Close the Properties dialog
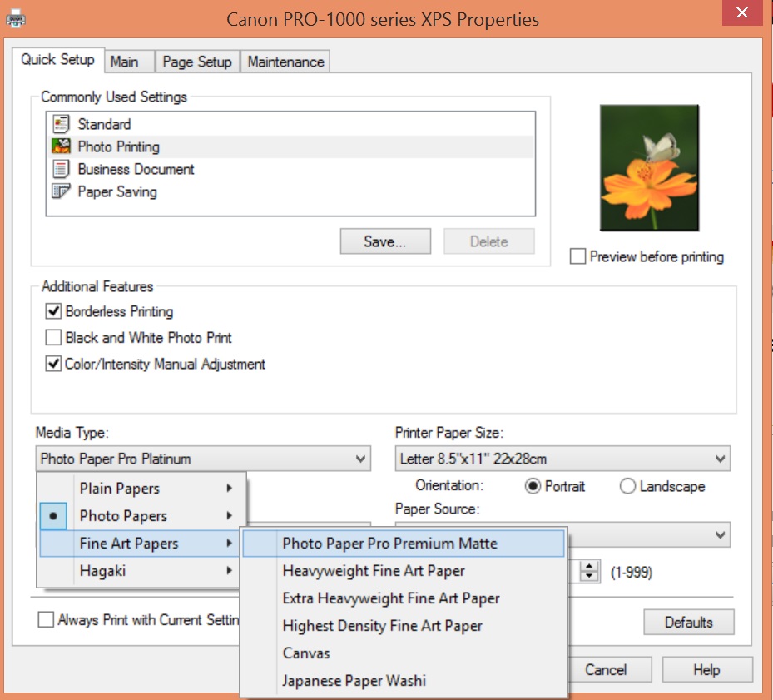 (x=742, y=12)
